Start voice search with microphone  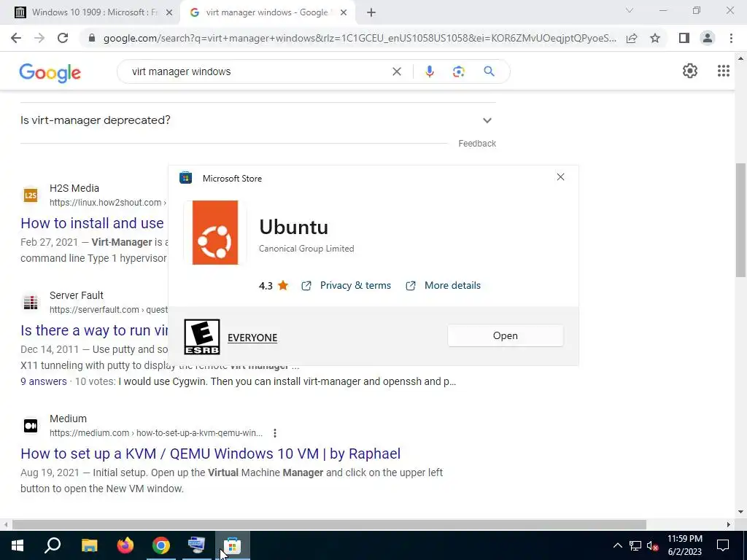[x=429, y=71]
